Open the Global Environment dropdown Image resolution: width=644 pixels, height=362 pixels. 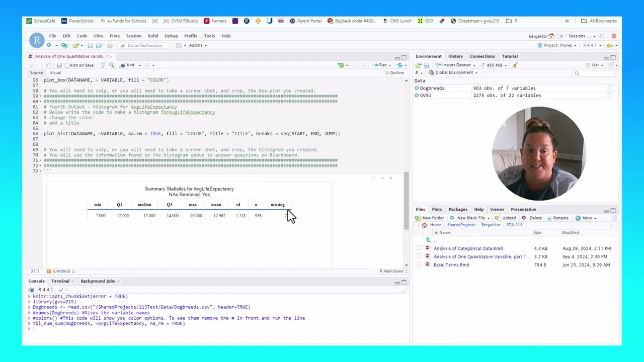tap(452, 72)
